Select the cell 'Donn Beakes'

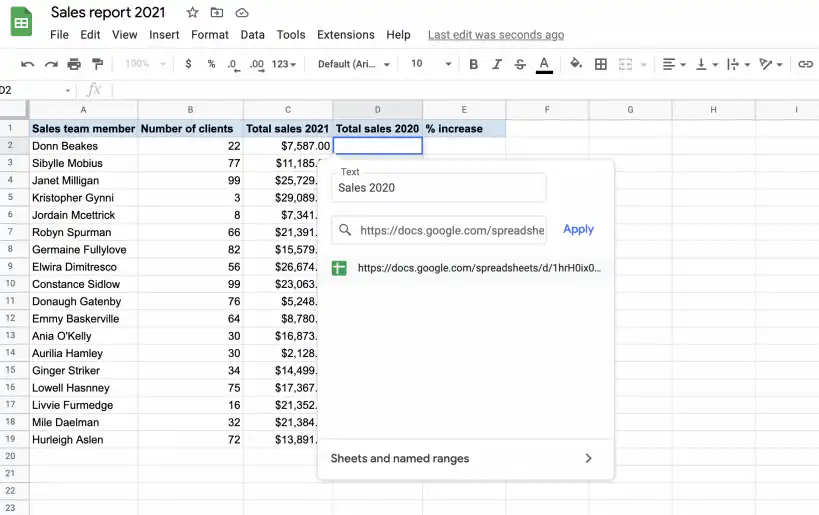point(83,146)
